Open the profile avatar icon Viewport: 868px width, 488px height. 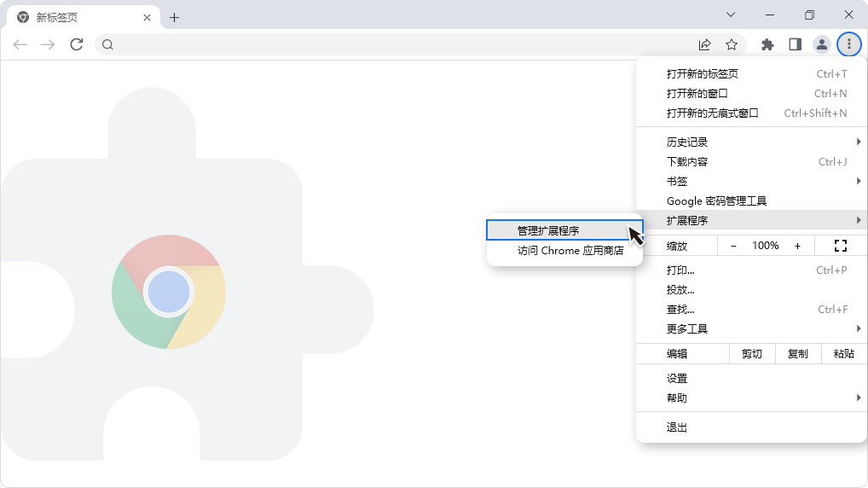822,45
